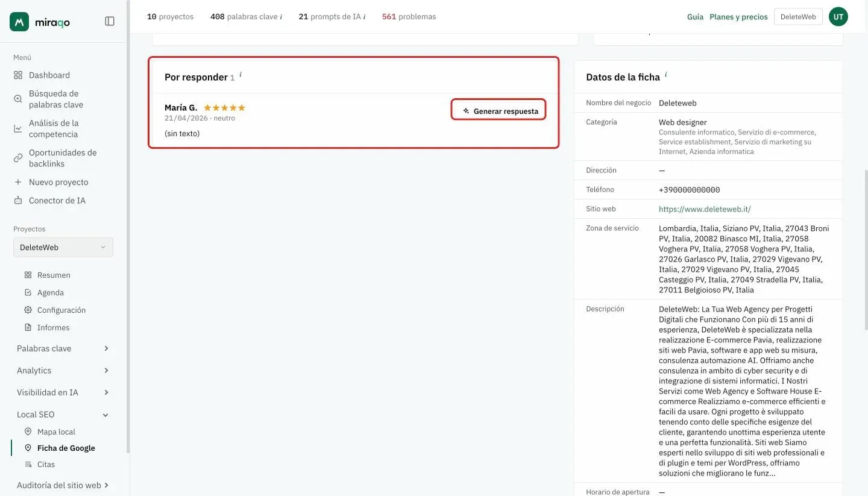Click the 561 problemas counter
Screen dimensions: 868x496
click(409, 17)
